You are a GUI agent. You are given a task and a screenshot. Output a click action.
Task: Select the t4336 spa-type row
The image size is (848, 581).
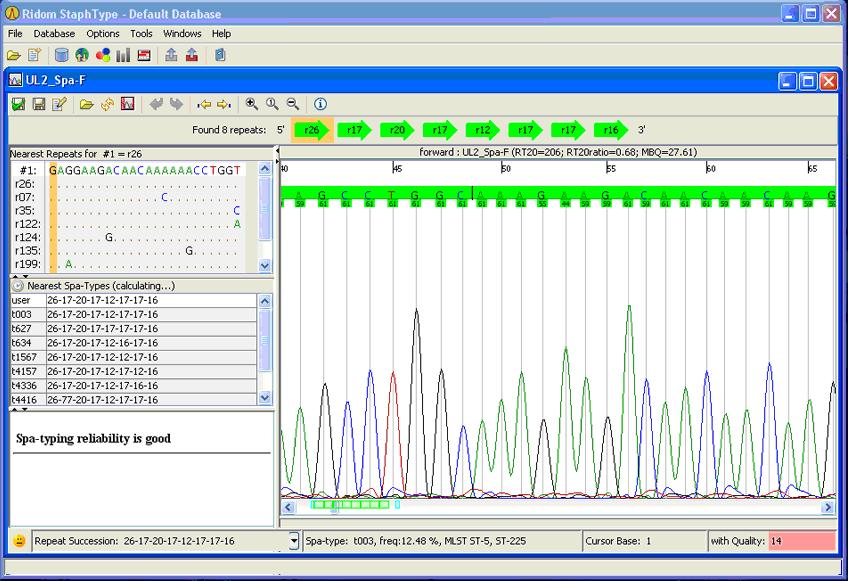pyautogui.click(x=133, y=385)
